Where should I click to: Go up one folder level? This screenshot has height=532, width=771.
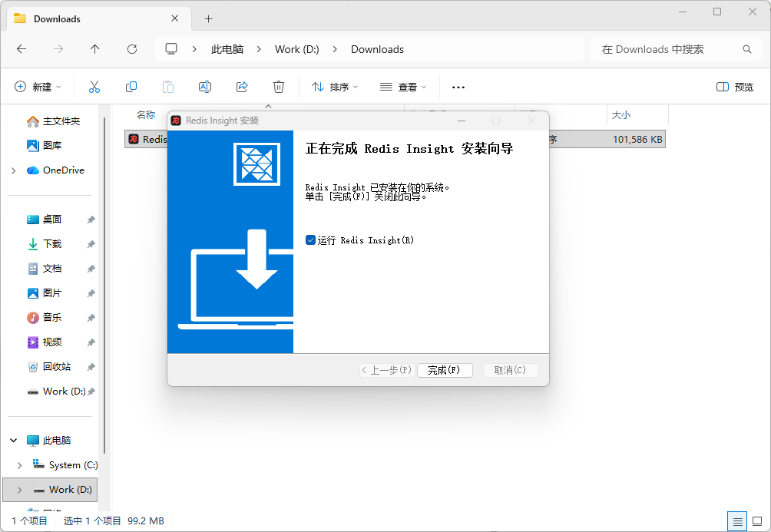click(x=95, y=49)
